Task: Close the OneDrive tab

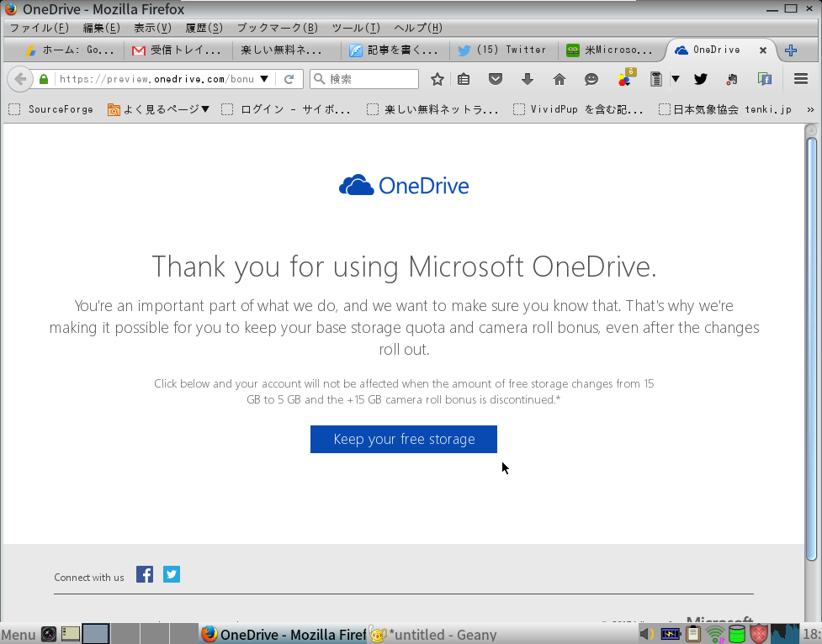Action: (x=763, y=50)
